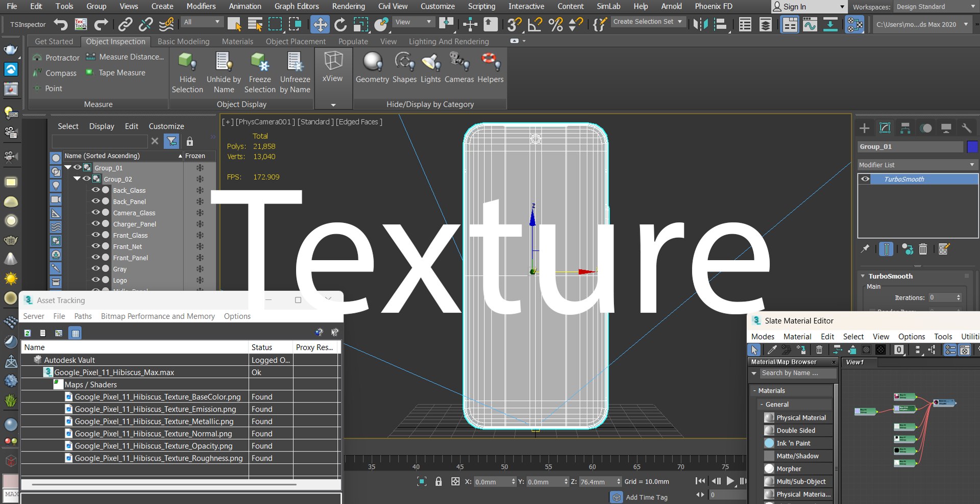This screenshot has height=504, width=980.
Task: Choose the Select Object tool
Action: pyautogui.click(x=234, y=24)
